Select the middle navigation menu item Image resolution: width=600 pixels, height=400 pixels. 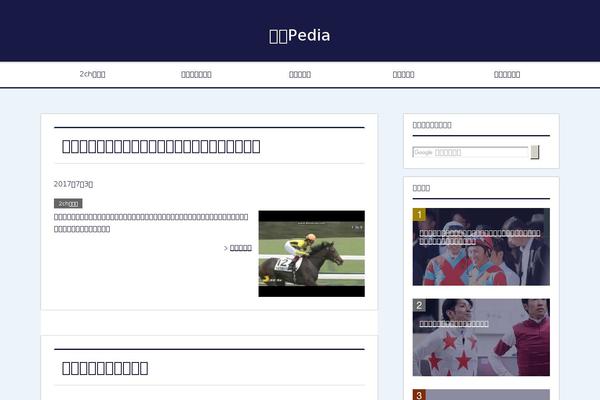point(300,74)
